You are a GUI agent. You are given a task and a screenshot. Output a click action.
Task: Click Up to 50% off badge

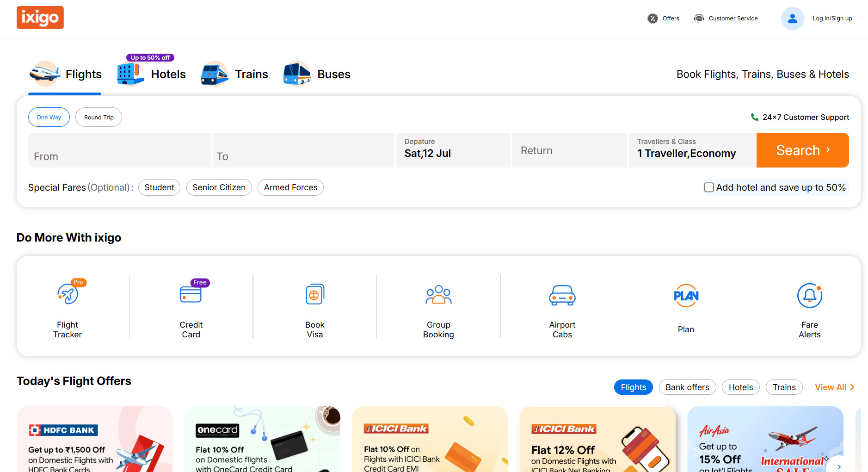150,58
